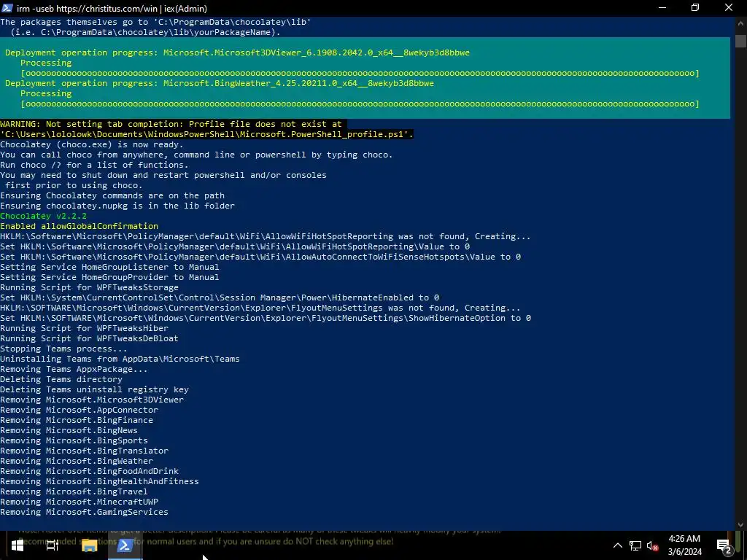The height and width of the screenshot is (560, 747).
Task: Click the 'Enabled allowGlobalConfirmation' line
Action: pyautogui.click(x=79, y=226)
